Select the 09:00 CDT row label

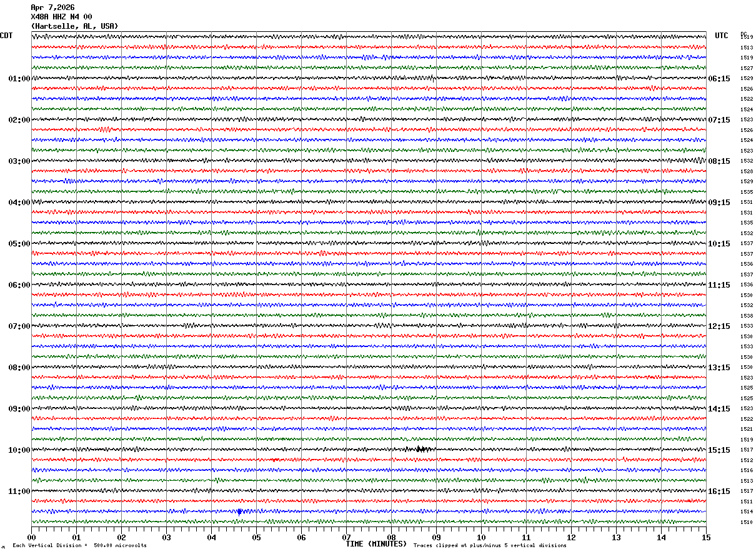coord(19,409)
